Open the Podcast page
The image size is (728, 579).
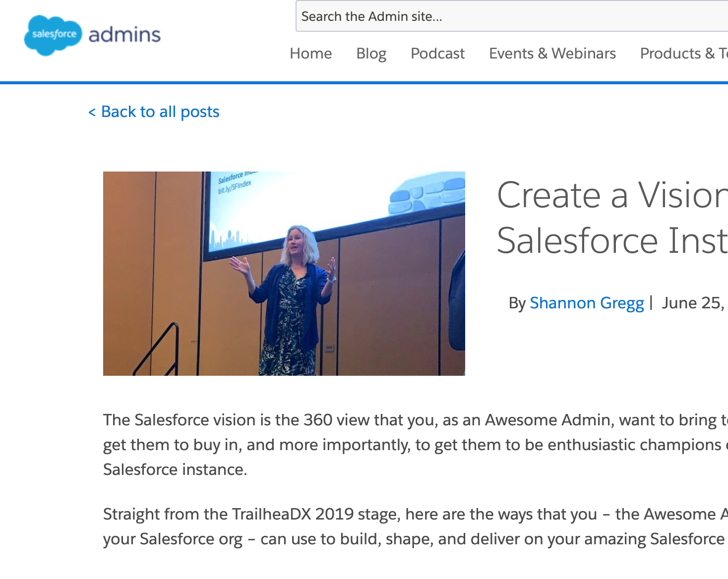(437, 54)
